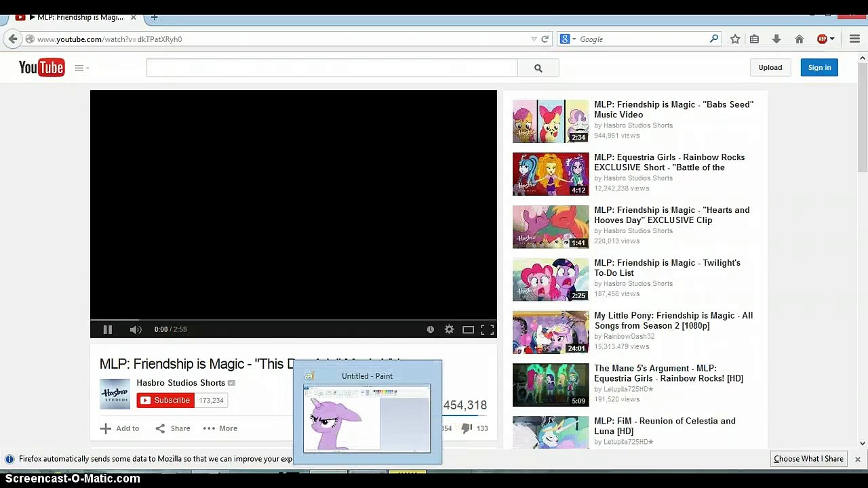Click the Upload button
868x488 pixels.
[770, 67]
